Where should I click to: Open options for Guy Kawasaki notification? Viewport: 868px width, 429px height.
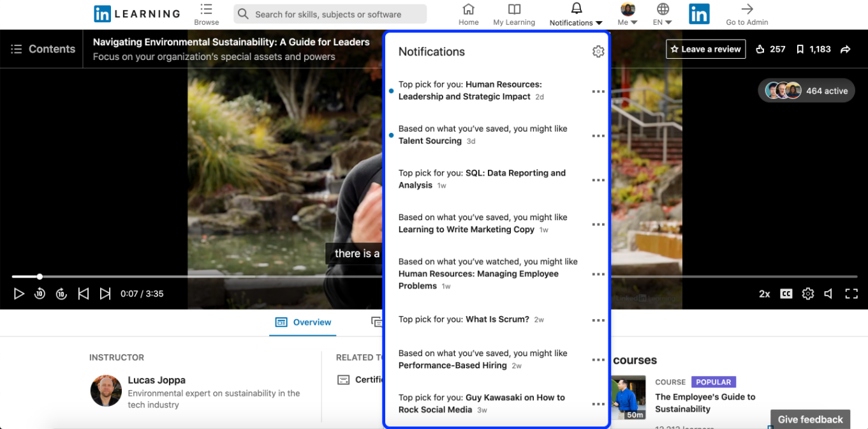point(598,404)
